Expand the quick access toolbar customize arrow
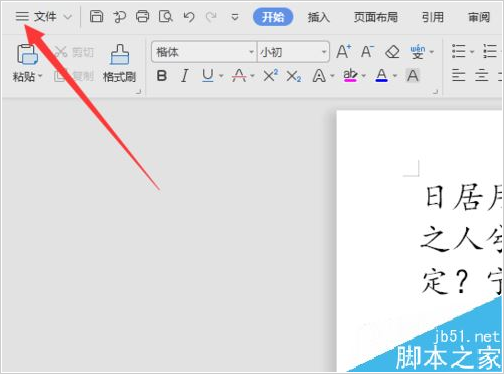Viewport: 504px width, 374px height. (235, 17)
